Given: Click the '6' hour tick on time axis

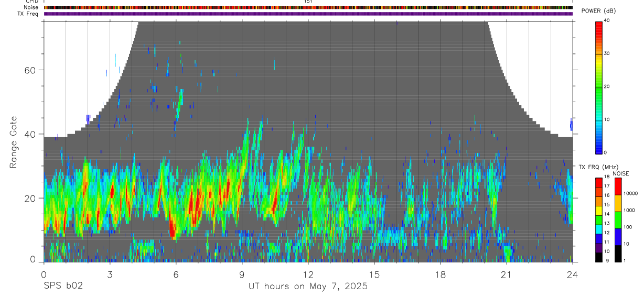Looking at the screenshot, I should pos(176,274).
